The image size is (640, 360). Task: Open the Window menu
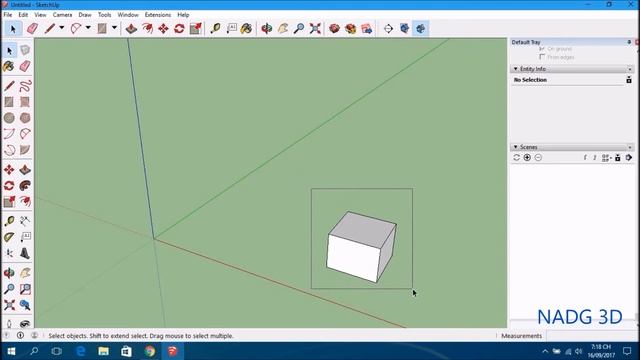pos(128,15)
